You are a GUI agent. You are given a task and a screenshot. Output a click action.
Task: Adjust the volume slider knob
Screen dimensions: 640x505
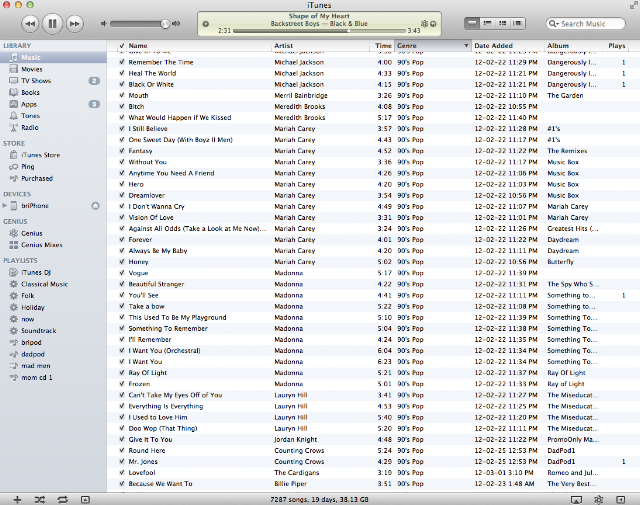point(165,24)
